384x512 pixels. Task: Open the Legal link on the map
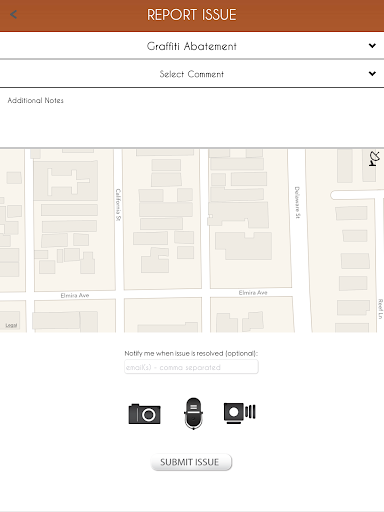click(x=11, y=325)
